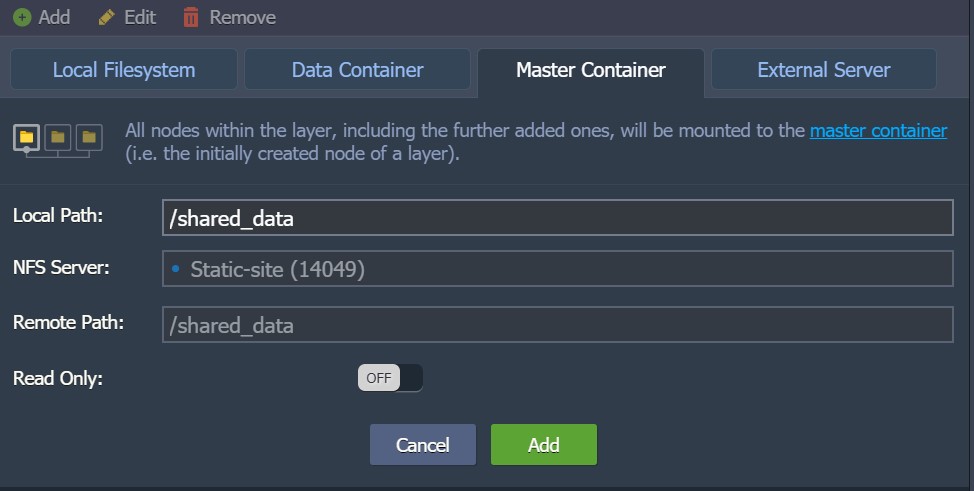Click blue dot beside Static-site server
The image size is (974, 491).
click(x=175, y=269)
